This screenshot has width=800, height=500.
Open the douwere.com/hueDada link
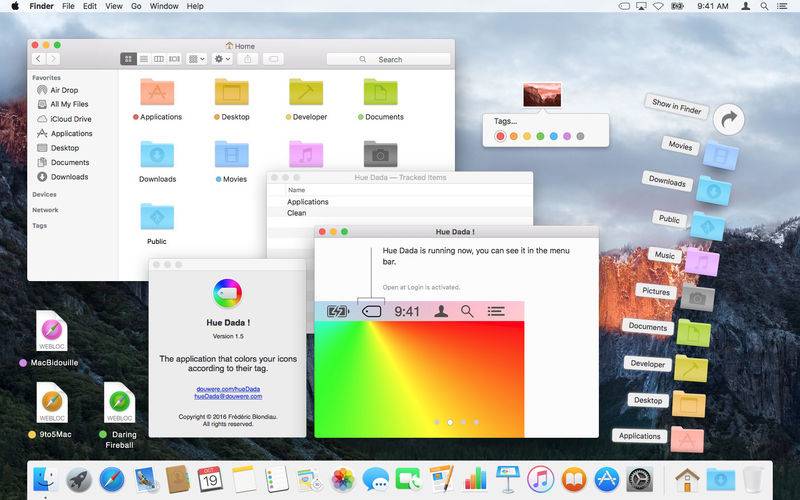pos(228,389)
